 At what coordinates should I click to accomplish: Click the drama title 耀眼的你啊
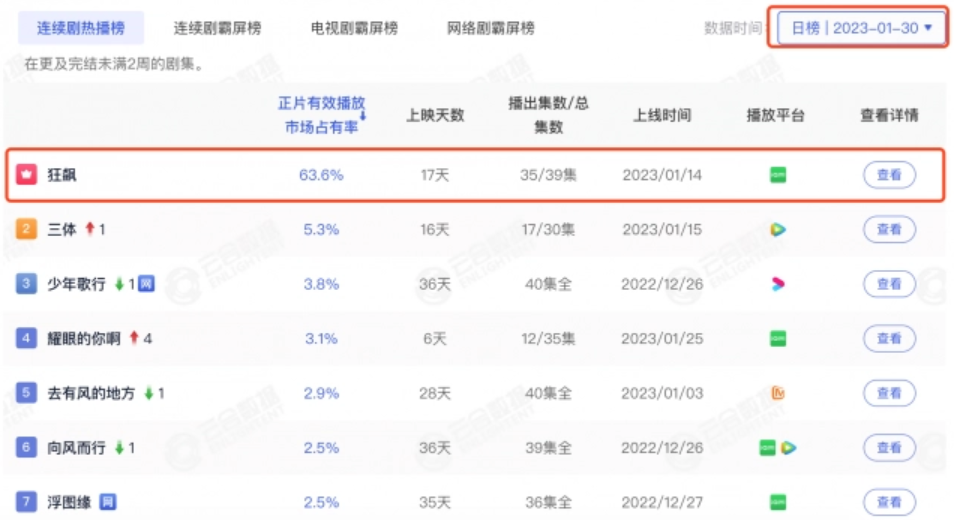pos(84,338)
